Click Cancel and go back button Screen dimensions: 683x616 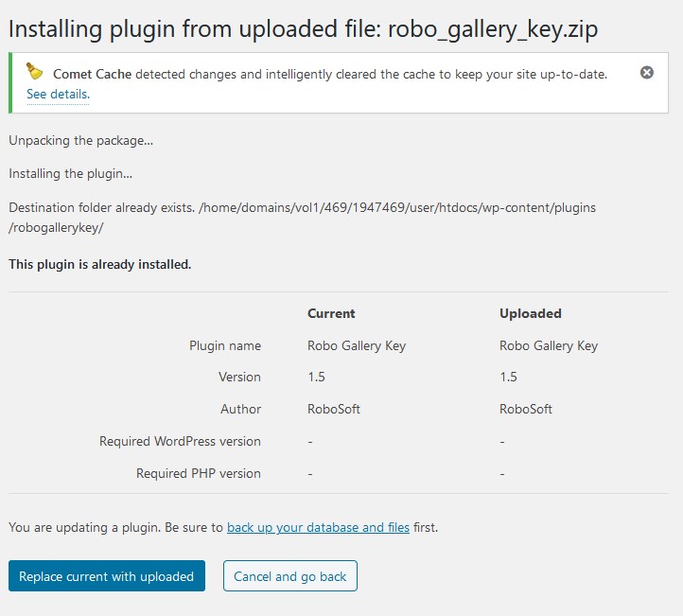(290, 576)
